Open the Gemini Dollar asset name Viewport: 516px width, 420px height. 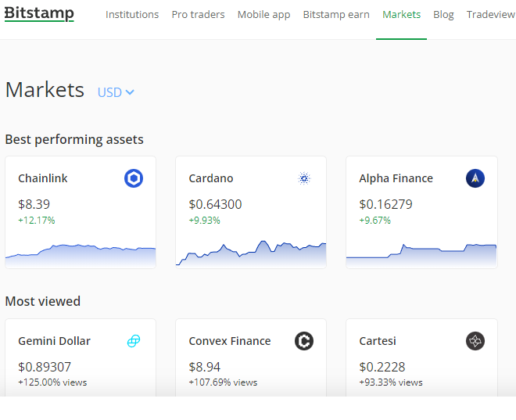(54, 341)
